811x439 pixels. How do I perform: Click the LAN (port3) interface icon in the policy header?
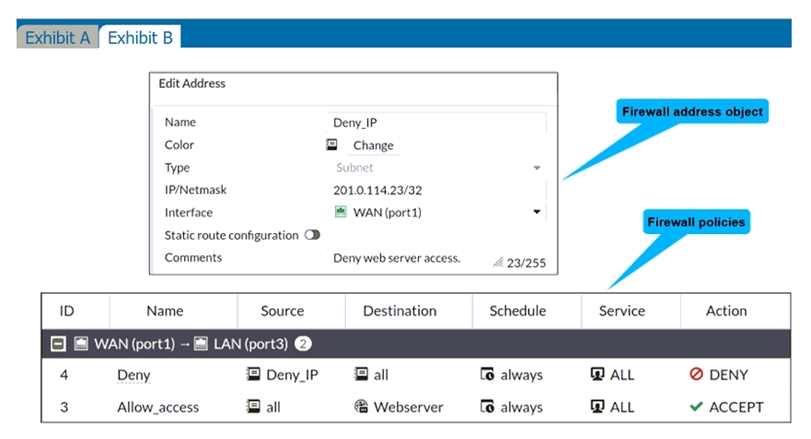click(x=201, y=343)
